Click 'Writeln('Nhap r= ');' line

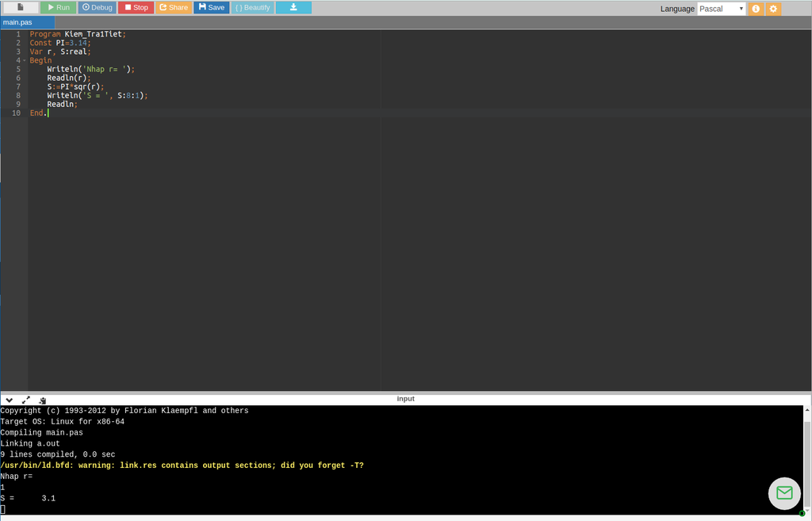90,70
